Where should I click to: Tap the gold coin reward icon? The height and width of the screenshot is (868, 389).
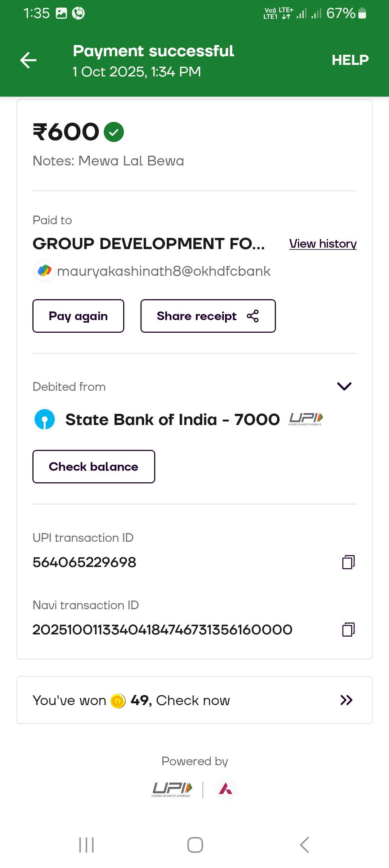[x=118, y=701]
